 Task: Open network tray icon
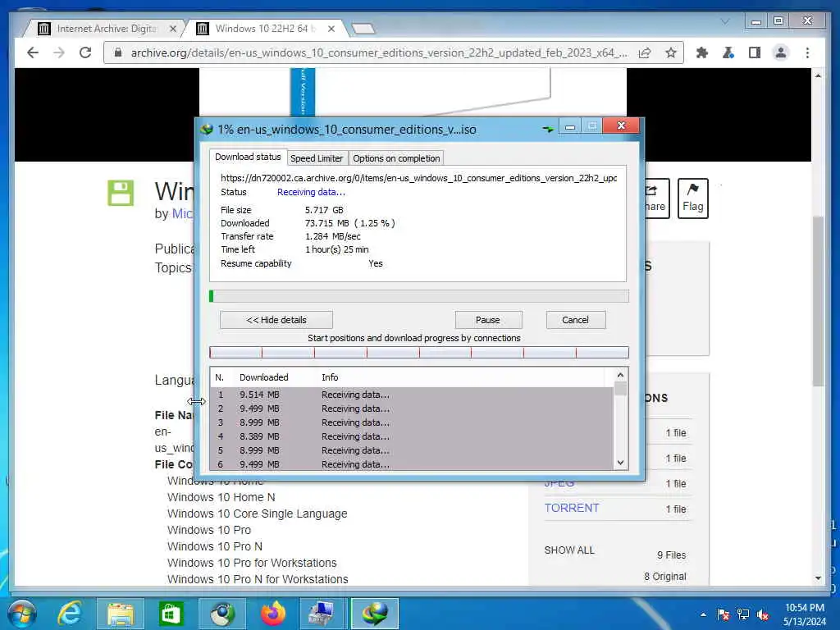click(x=743, y=614)
